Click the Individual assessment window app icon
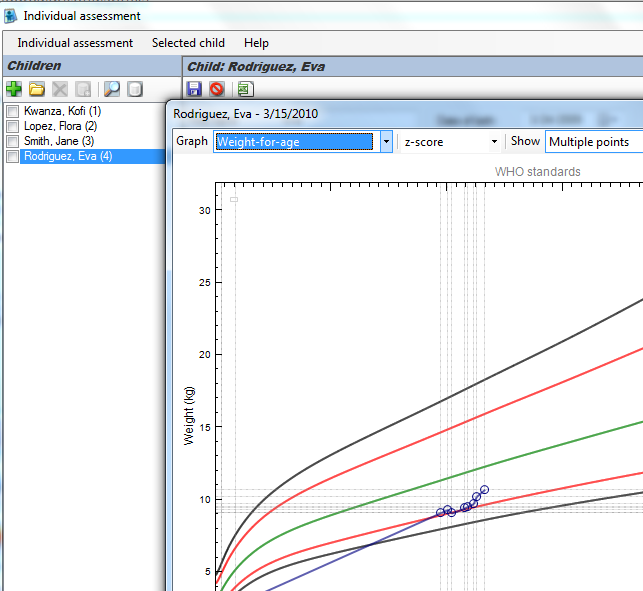The image size is (643, 591). [10, 16]
